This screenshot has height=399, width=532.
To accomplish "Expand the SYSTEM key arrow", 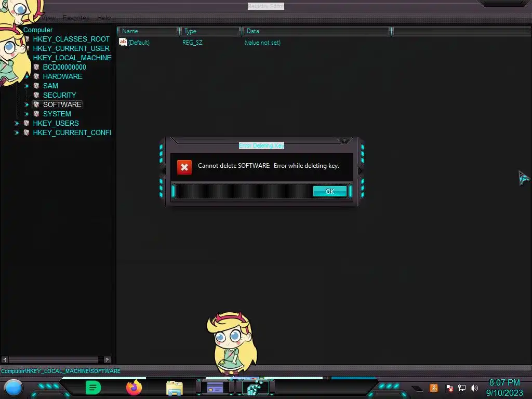I will point(26,114).
